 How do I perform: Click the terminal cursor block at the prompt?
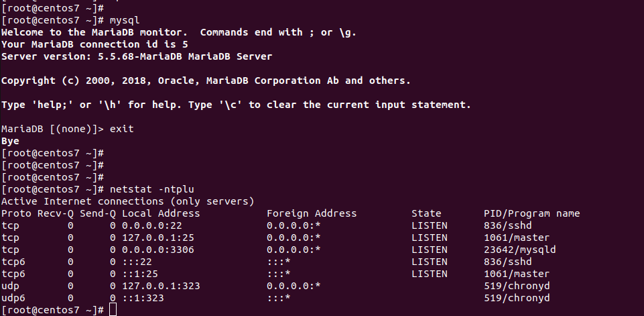click(113, 310)
